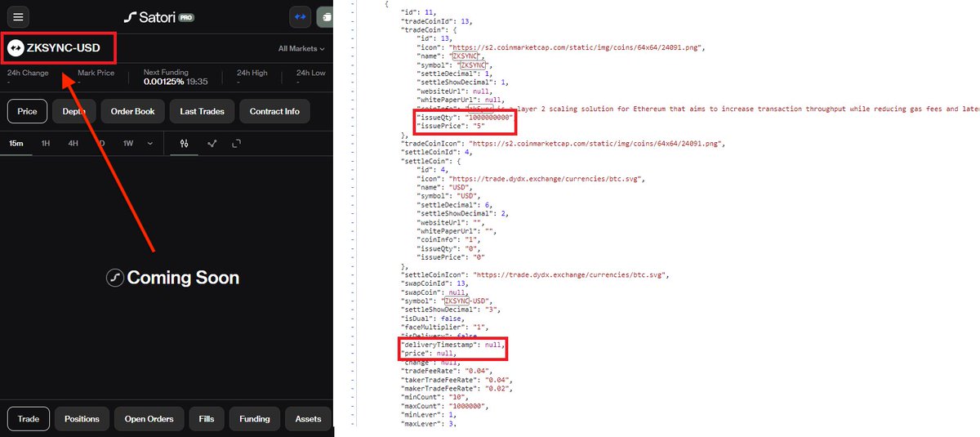This screenshot has height=437, width=980.
Task: Click the Mark Price label
Action: tap(96, 73)
